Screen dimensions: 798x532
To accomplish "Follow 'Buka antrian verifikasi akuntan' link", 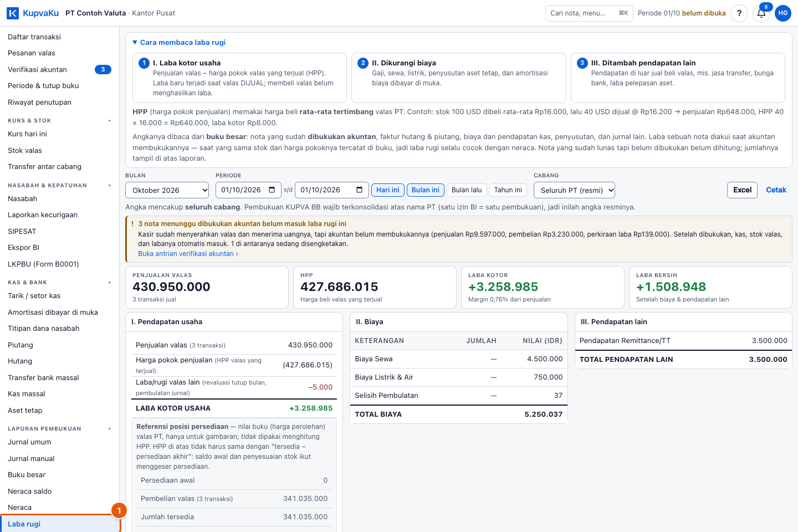I will [x=188, y=254].
